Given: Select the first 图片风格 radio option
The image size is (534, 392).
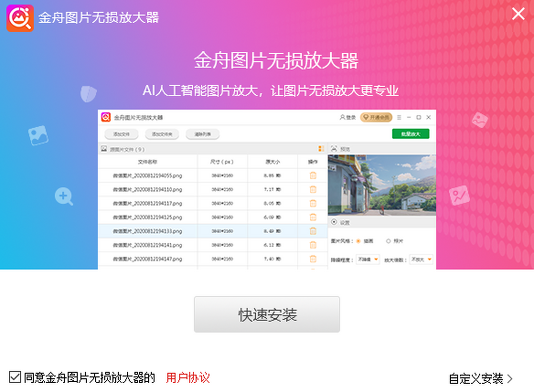Looking at the screenshot, I should point(359,241).
